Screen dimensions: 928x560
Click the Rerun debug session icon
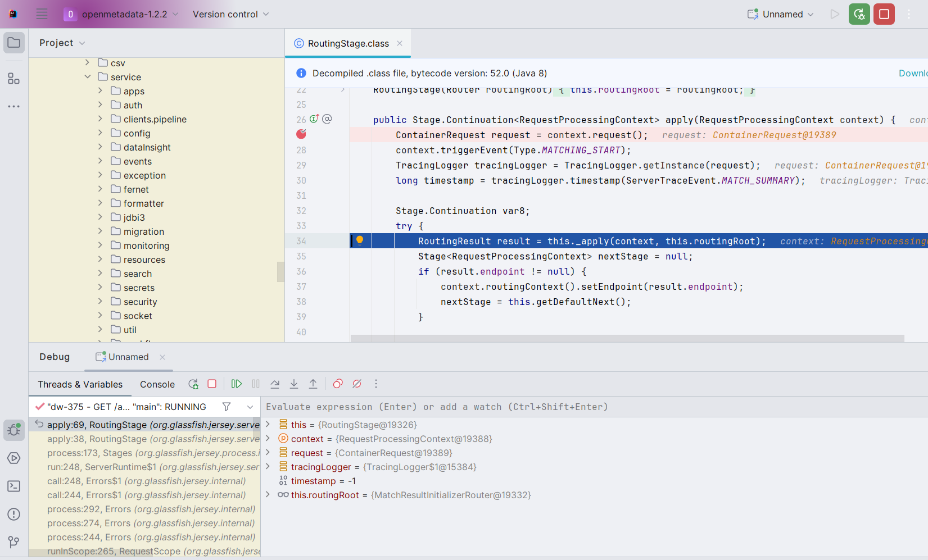[x=193, y=384]
